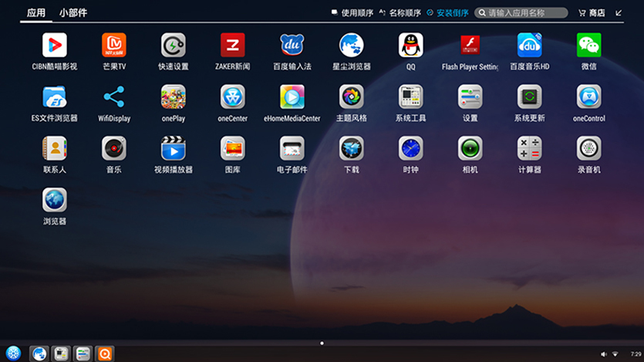Viewport: 644px width, 362px height.
Task: Click the app name search field
Action: 521,13
